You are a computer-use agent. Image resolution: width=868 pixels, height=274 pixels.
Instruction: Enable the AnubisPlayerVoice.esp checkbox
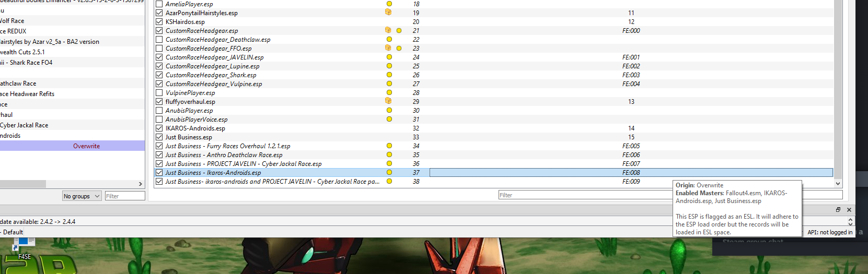coord(159,119)
